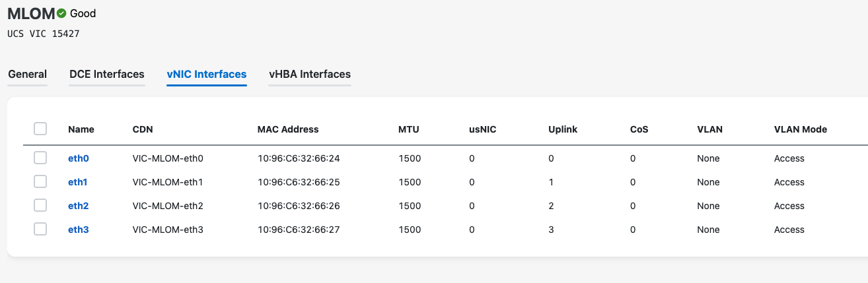Enable the eth3 row checkbox
The height and width of the screenshot is (283, 868).
coord(40,229)
